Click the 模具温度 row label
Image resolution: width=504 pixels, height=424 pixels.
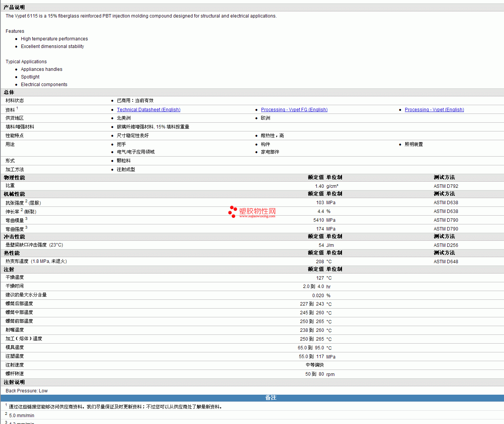click(x=15, y=347)
